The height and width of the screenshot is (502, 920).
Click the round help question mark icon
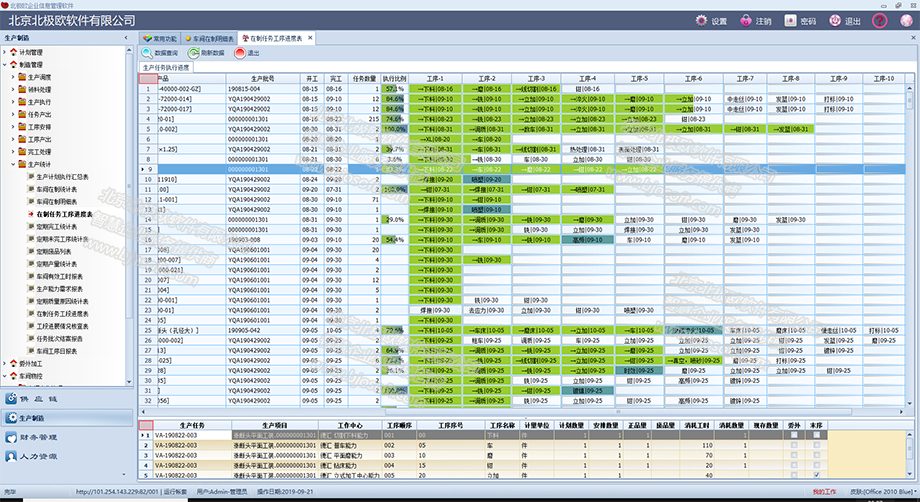(880, 21)
